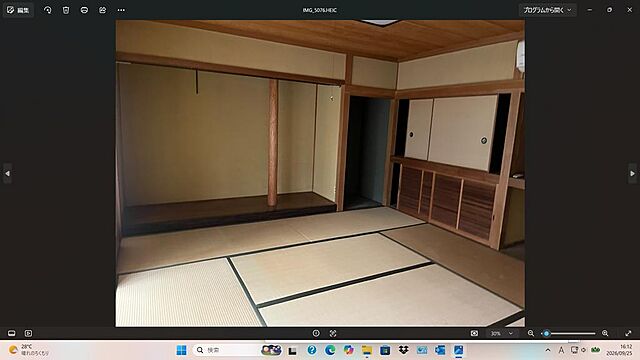Click the 編集 edit button

point(18,10)
